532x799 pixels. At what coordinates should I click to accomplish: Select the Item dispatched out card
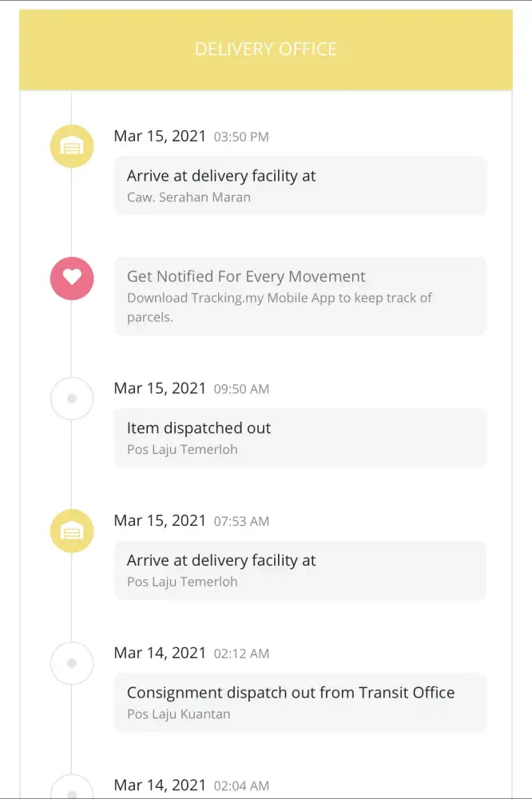pyautogui.click(x=300, y=438)
